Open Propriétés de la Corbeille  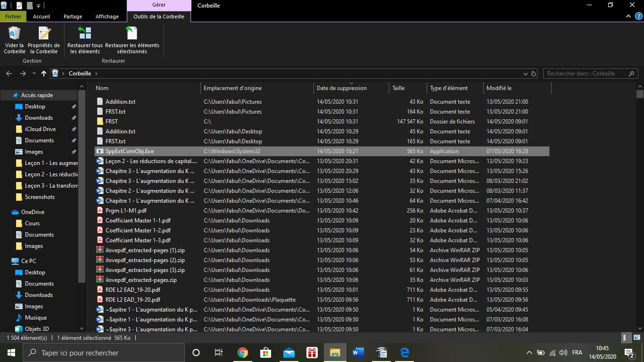44,40
